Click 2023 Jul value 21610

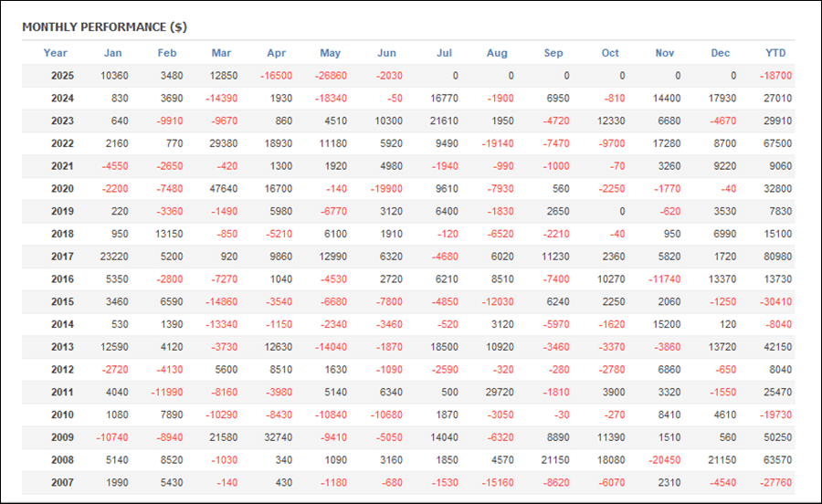[x=444, y=121]
